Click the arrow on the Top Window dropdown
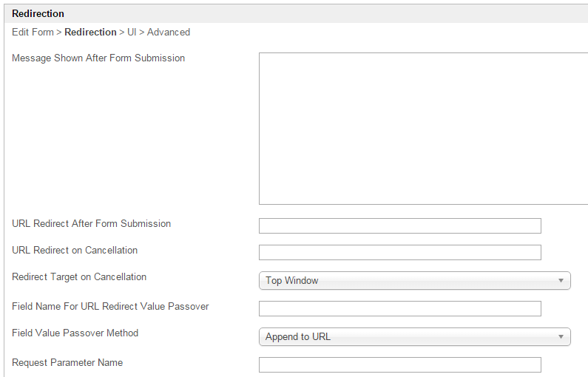 (561, 280)
